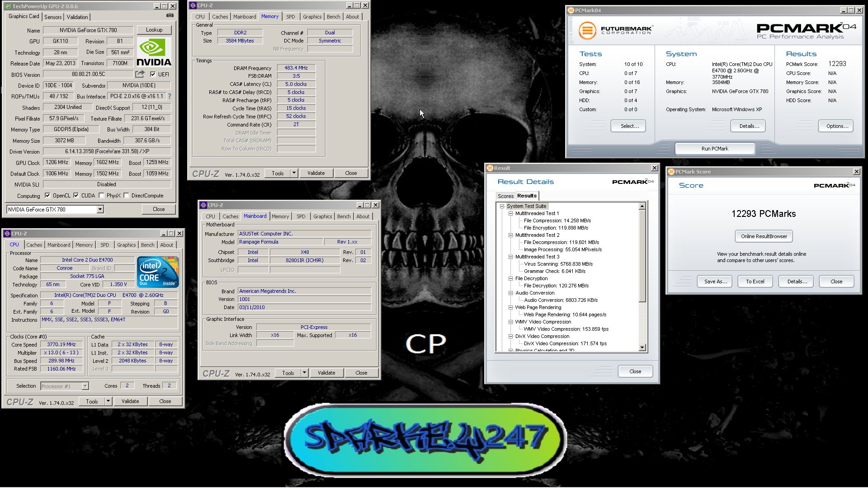
Task: Click the Lookup button in GPU-Z
Action: pyautogui.click(x=154, y=30)
